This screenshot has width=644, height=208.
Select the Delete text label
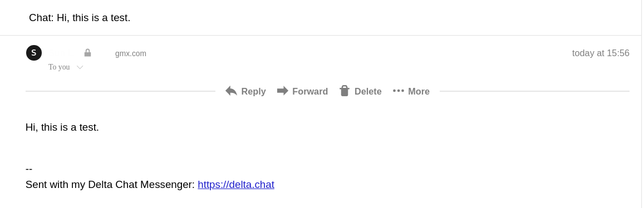[x=368, y=92]
